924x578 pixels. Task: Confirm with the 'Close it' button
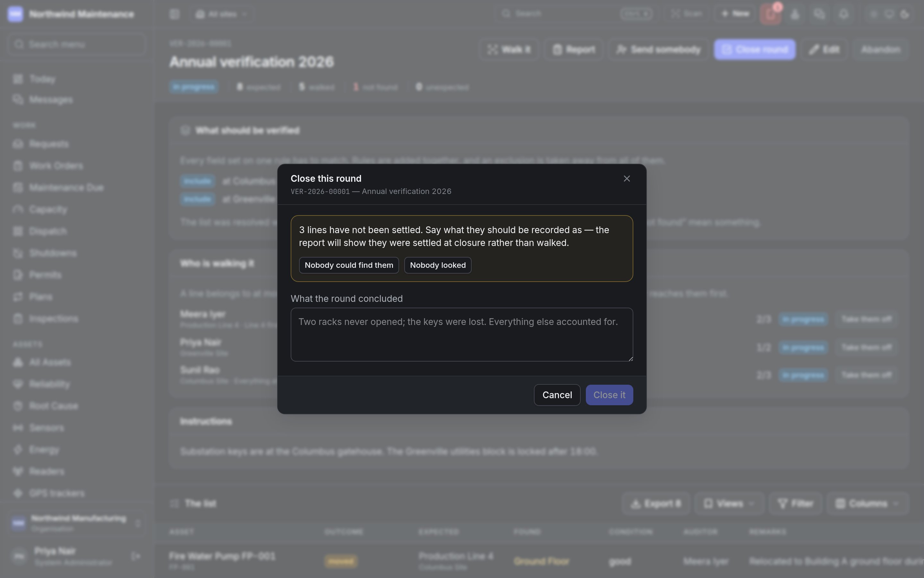[x=609, y=395]
